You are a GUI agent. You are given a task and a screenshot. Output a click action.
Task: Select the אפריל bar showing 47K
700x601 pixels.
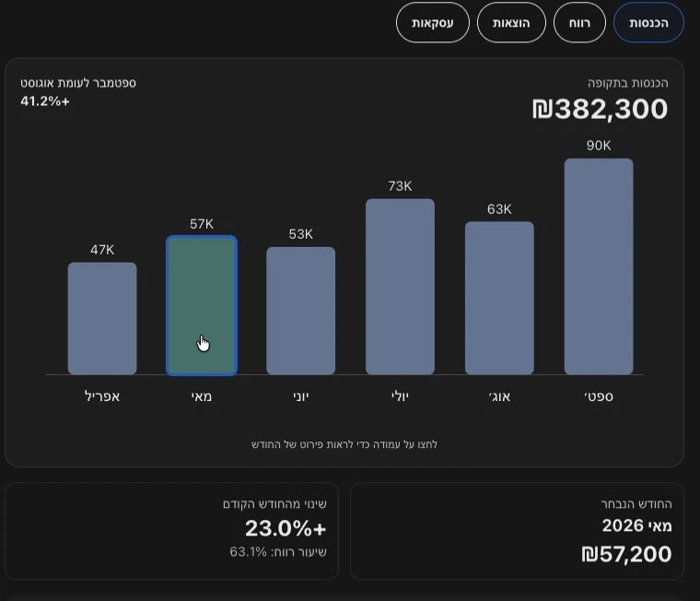coord(102,318)
